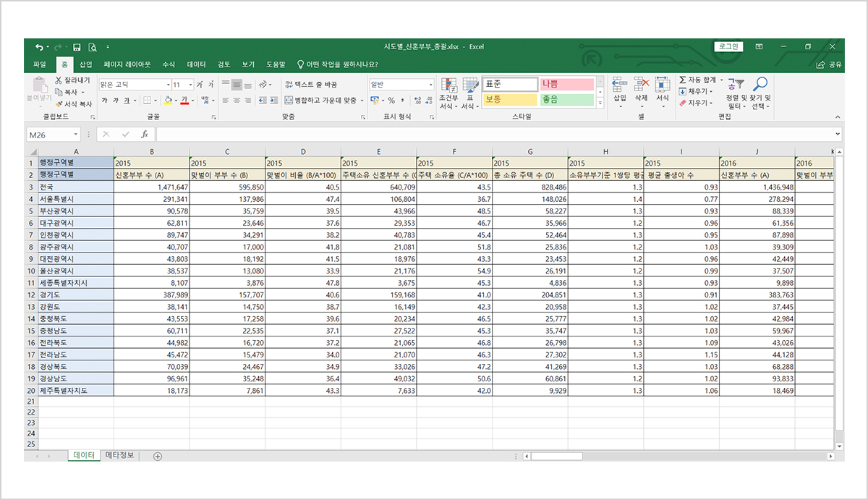The width and height of the screenshot is (868, 500).
Task: Click the Sort & Filter (정렬 및 필터) icon
Action: point(736,85)
